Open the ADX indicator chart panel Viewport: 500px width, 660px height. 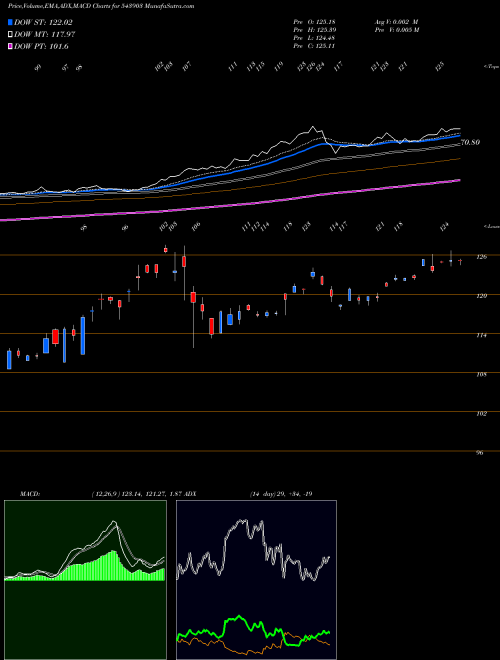coord(256,580)
